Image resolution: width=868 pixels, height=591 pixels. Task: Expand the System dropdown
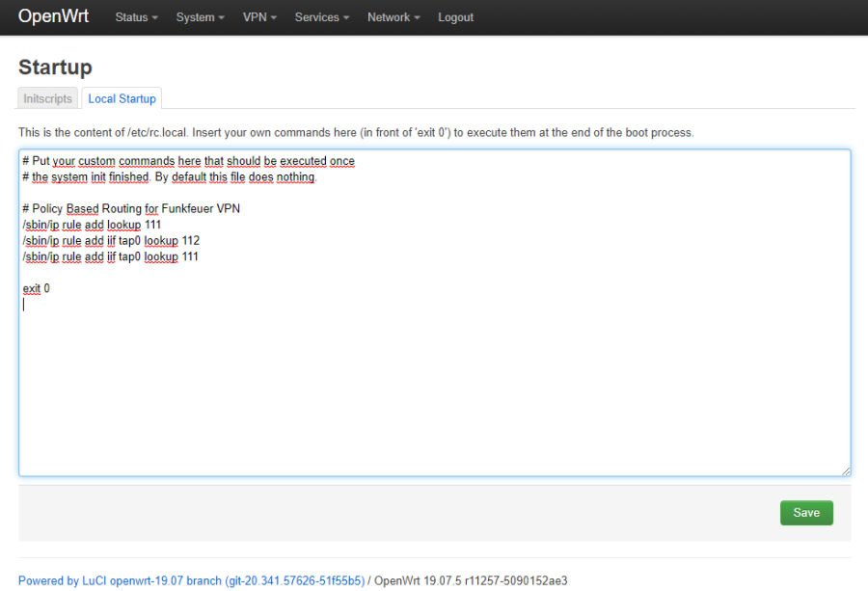pos(195,17)
